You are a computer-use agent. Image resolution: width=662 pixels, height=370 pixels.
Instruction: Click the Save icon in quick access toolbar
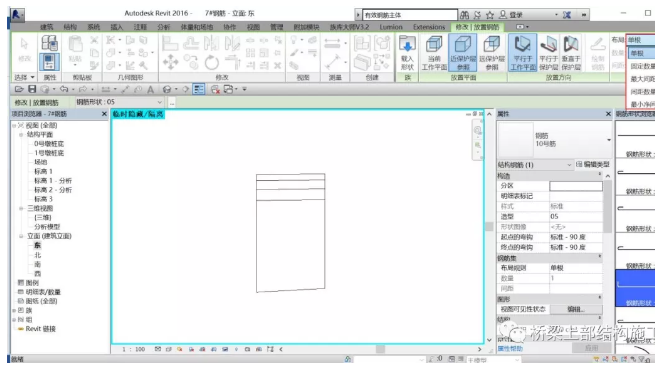point(32,89)
